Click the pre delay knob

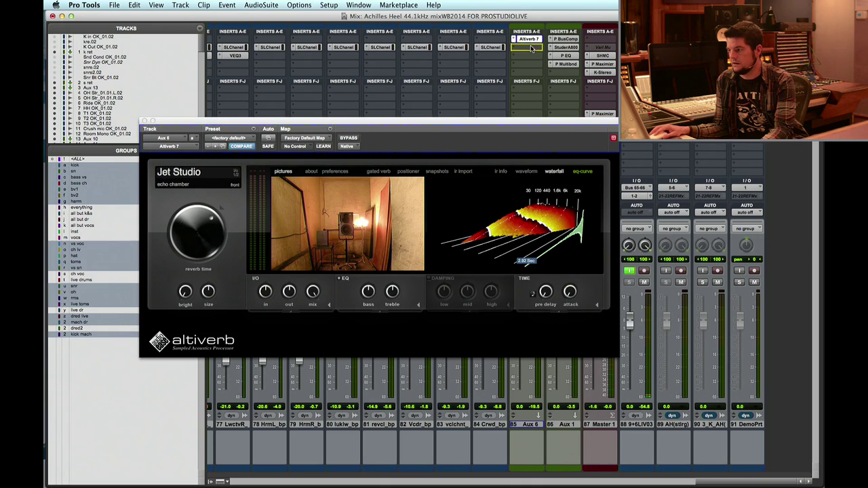pos(546,291)
